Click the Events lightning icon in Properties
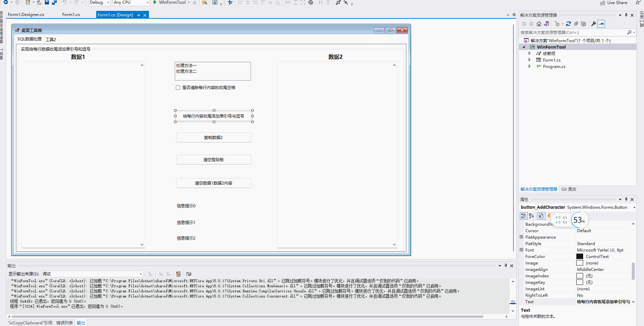644x326 pixels. coord(549,216)
